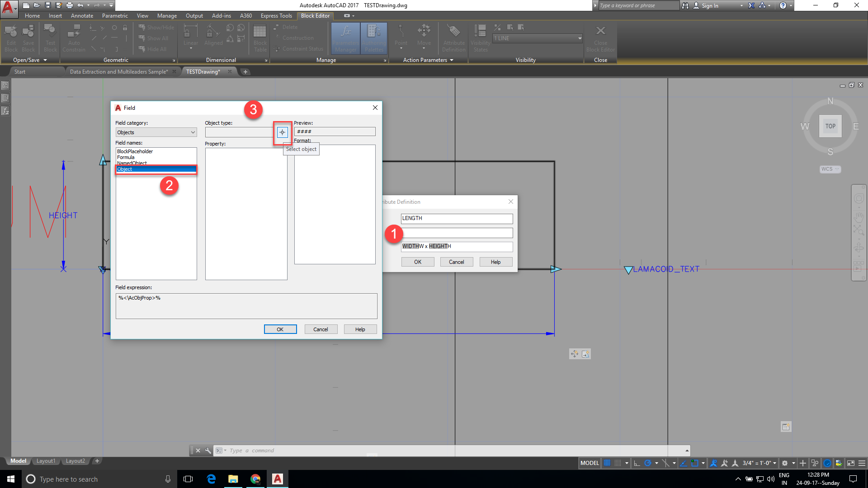The height and width of the screenshot is (488, 868).
Task: Open Google Chrome from taskbar
Action: tap(255, 479)
